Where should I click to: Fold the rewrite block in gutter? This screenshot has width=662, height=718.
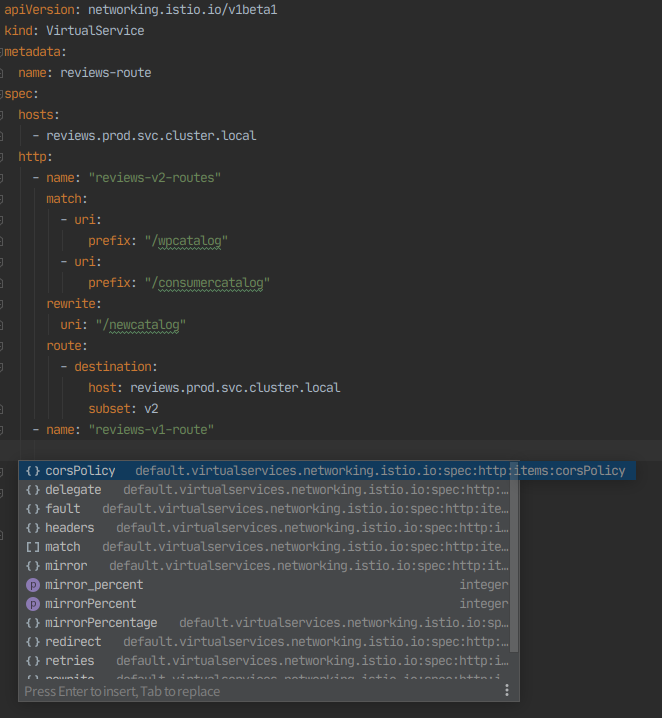[x=2, y=304]
